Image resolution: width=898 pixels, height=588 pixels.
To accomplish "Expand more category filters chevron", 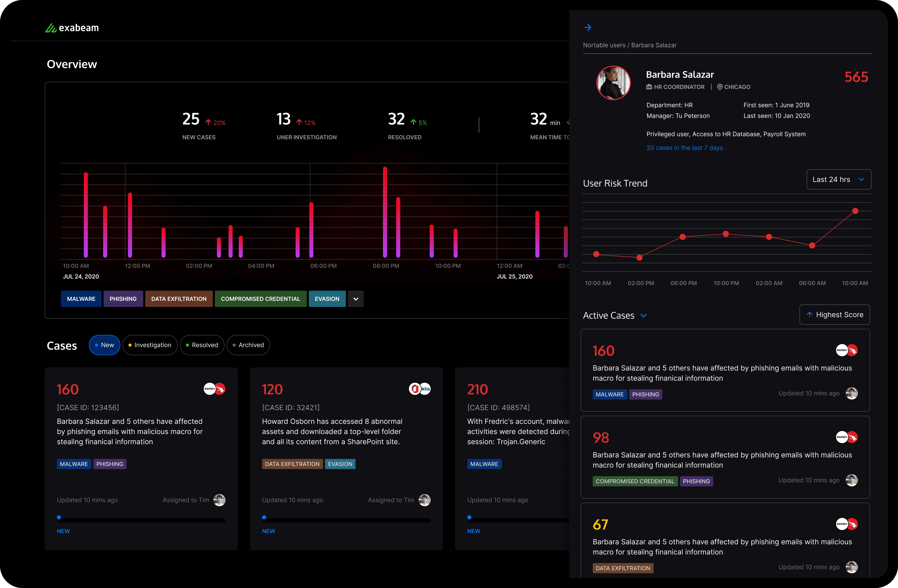I will 356,299.
